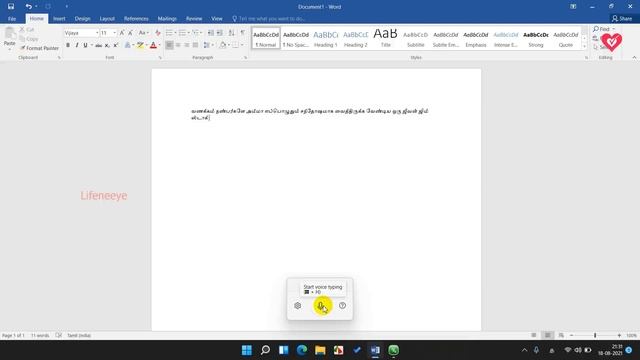The image size is (640, 360).
Task: Apply the Title style
Action: pyautogui.click(x=385, y=38)
